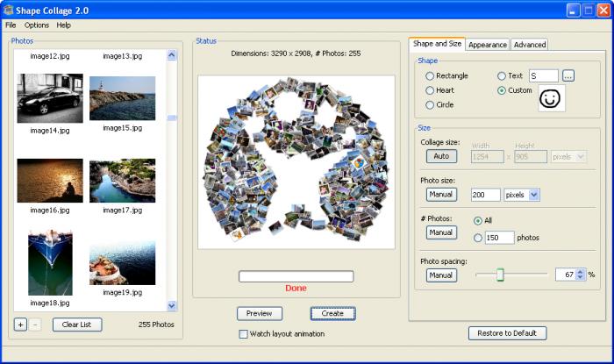Select the Rectangle shape radio button
Image resolution: width=614 pixels, height=364 pixels.
click(430, 76)
